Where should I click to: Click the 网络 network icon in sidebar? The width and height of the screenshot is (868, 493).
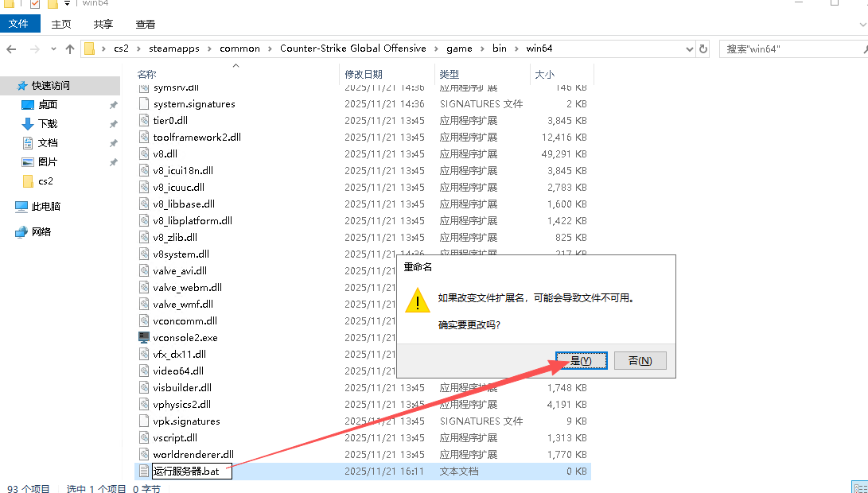tap(22, 232)
